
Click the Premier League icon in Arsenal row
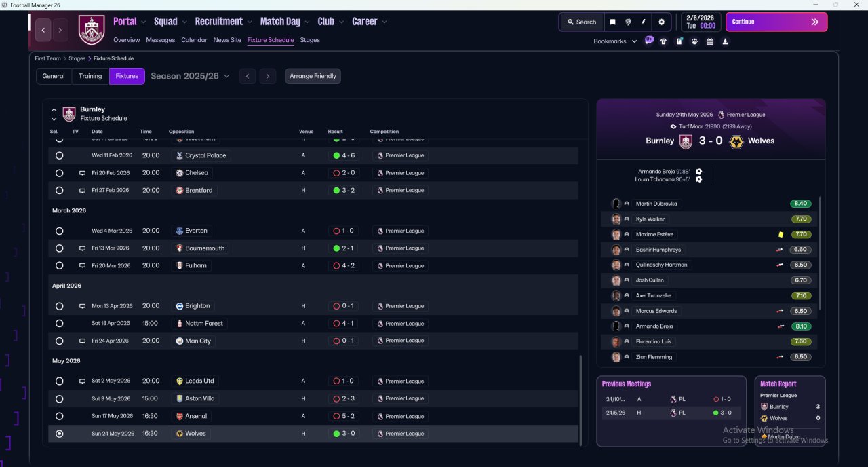[380, 416]
